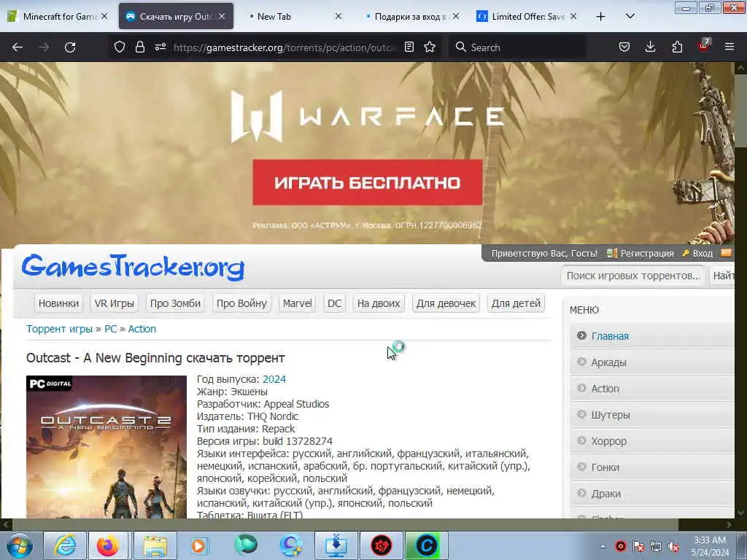
Task: Click the Windows Start button
Action: [19, 545]
